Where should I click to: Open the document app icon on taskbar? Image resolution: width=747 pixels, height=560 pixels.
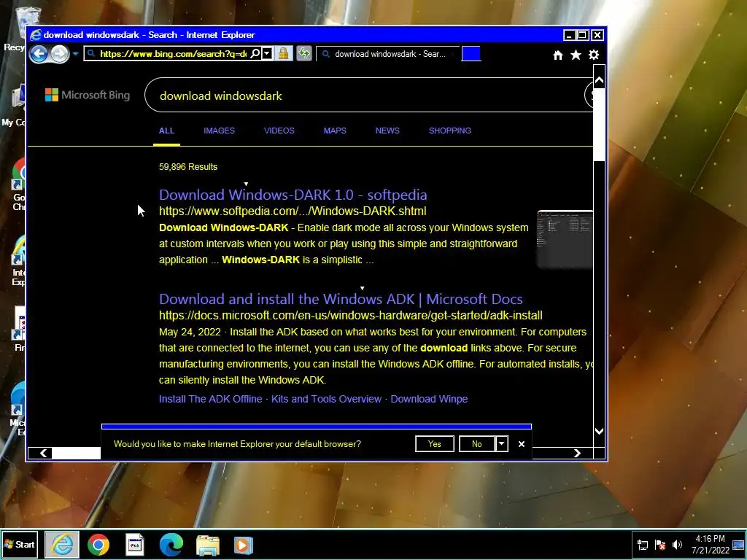coord(135,545)
